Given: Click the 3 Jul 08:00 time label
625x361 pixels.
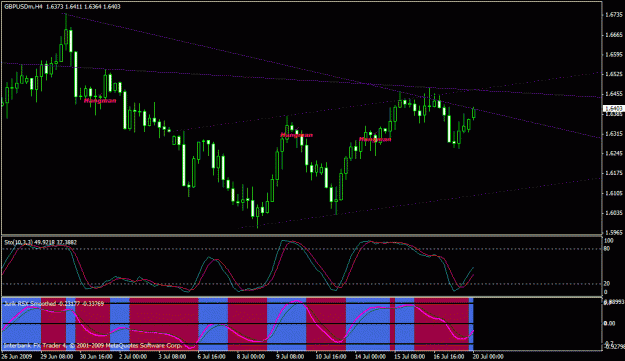Looking at the screenshot, I should click(173, 357).
